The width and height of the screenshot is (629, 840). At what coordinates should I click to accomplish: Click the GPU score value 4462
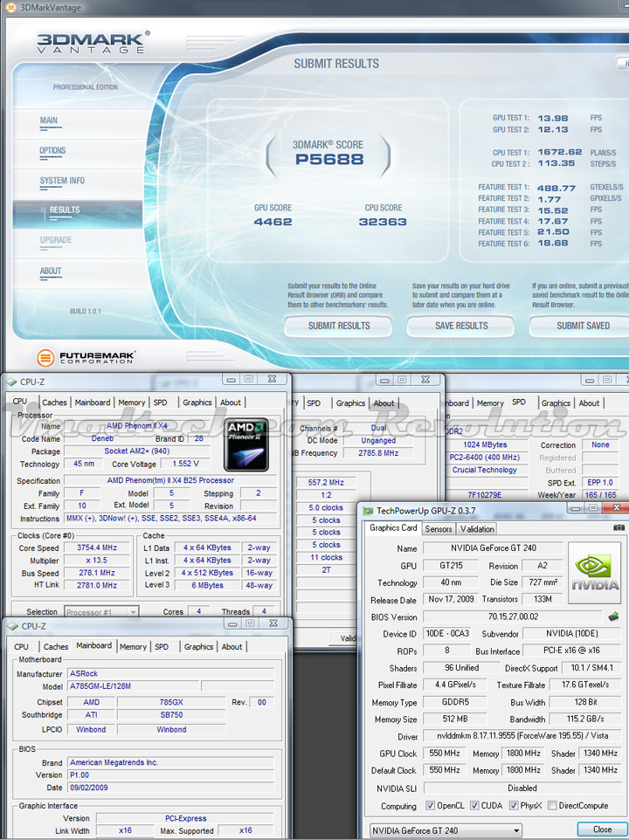tap(273, 222)
